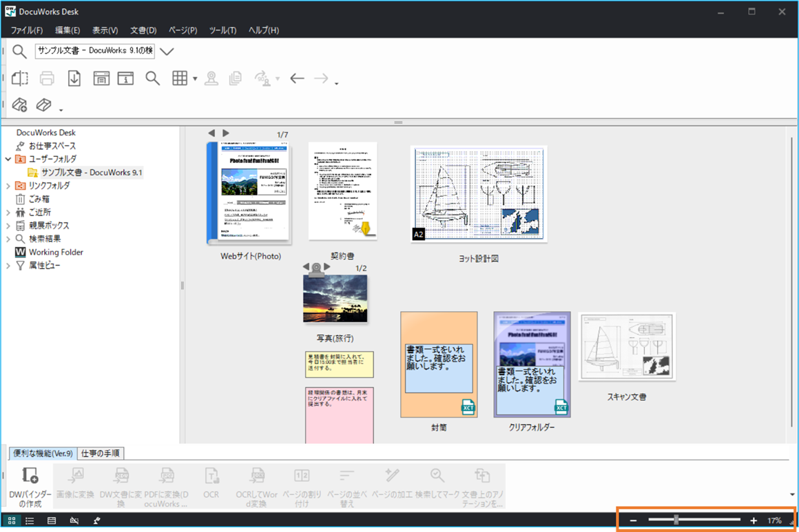Click the stamp annotation toolbar icon

pyautogui.click(x=211, y=78)
